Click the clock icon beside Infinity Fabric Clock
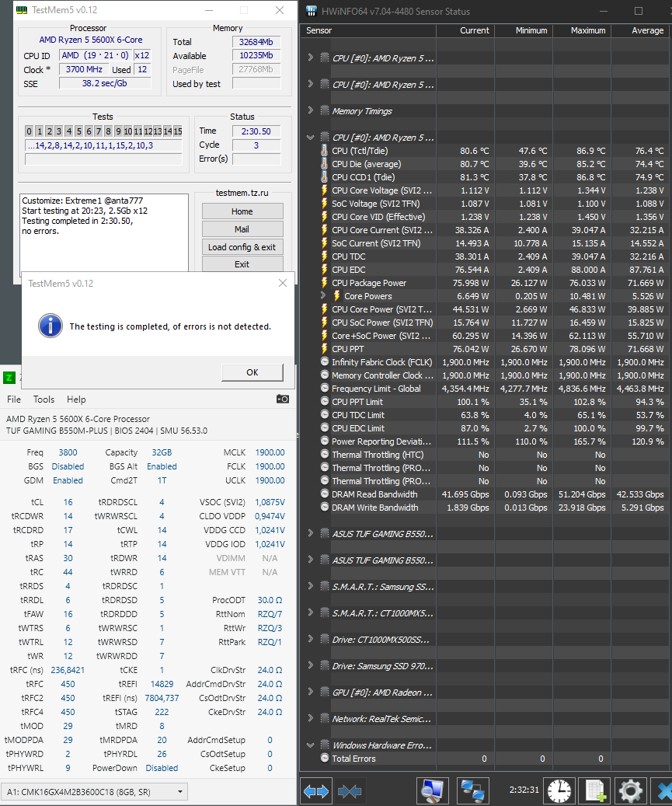This screenshot has width=672, height=806. 325,362
